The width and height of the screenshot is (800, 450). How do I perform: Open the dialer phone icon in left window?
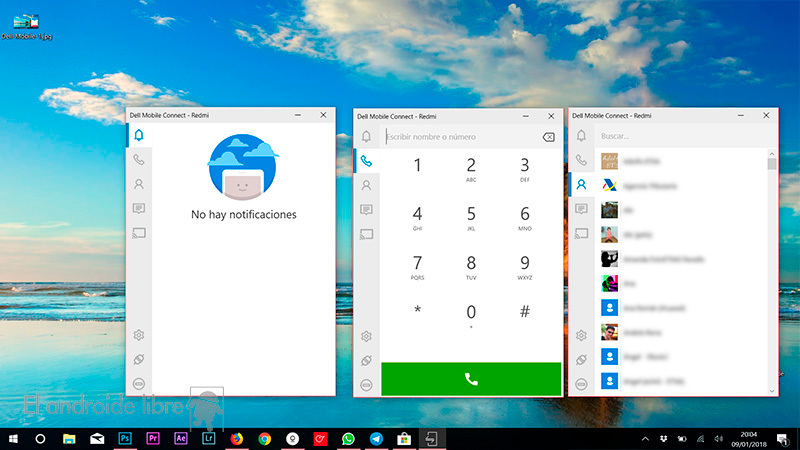pos(139,160)
